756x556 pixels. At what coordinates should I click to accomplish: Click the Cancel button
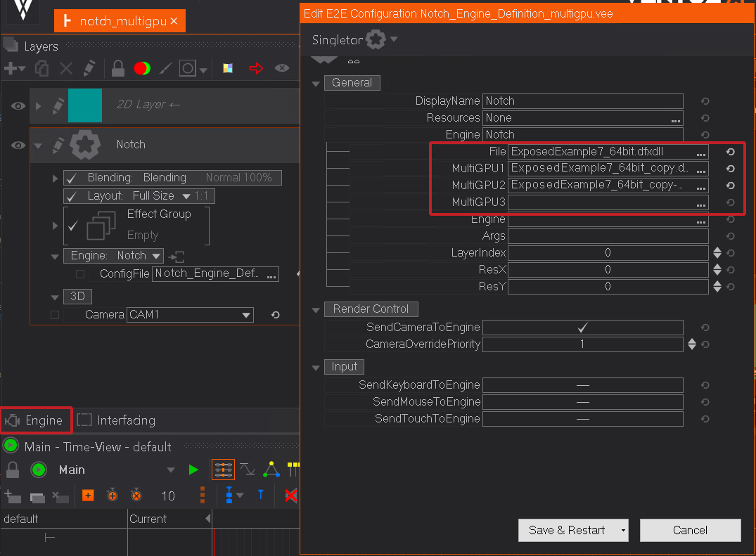coord(690,531)
